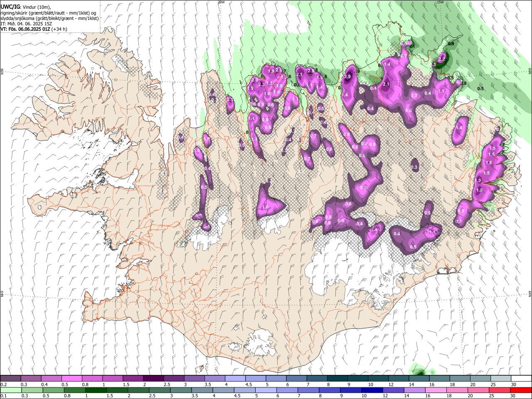532x399 pixels.
Task: Select the white 30 swatch in upper legend
Action: click(x=520, y=379)
